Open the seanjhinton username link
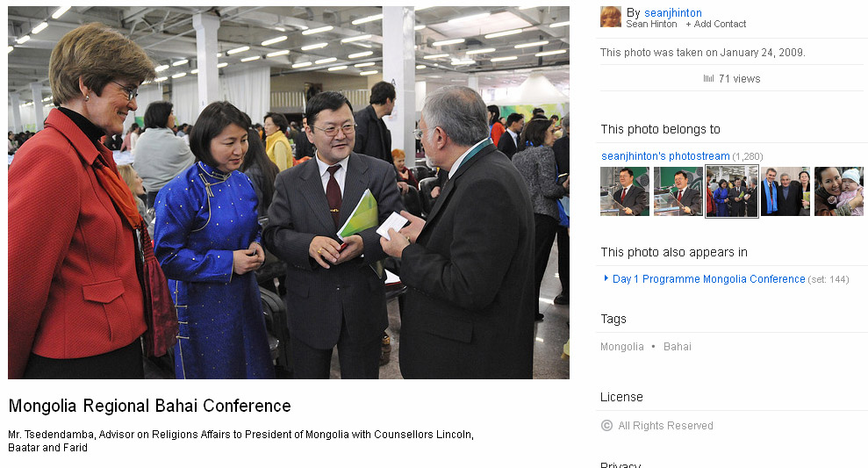 [x=672, y=13]
